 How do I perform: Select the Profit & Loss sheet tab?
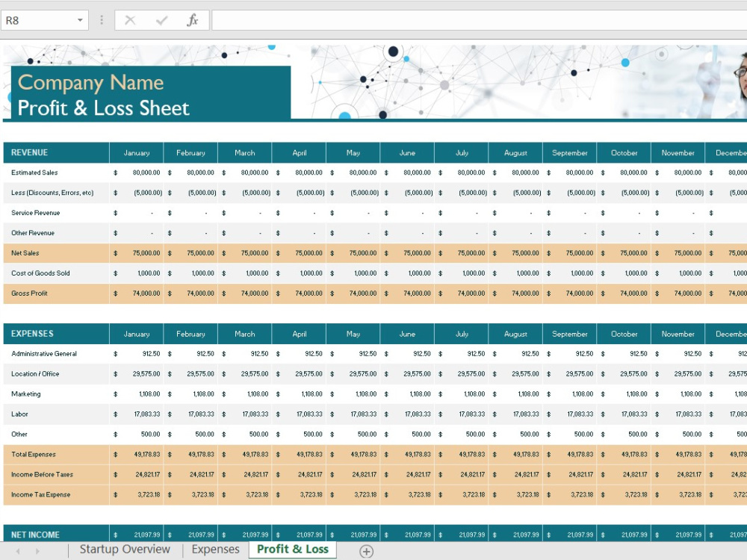[x=293, y=549]
